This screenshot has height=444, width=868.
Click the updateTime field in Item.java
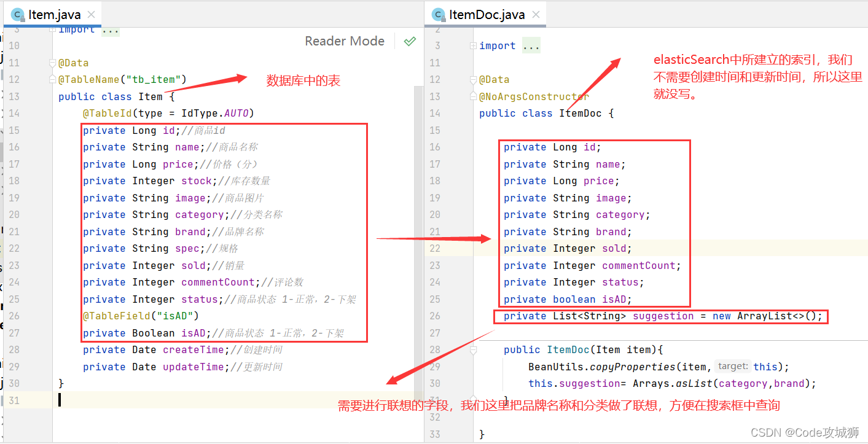tap(194, 367)
